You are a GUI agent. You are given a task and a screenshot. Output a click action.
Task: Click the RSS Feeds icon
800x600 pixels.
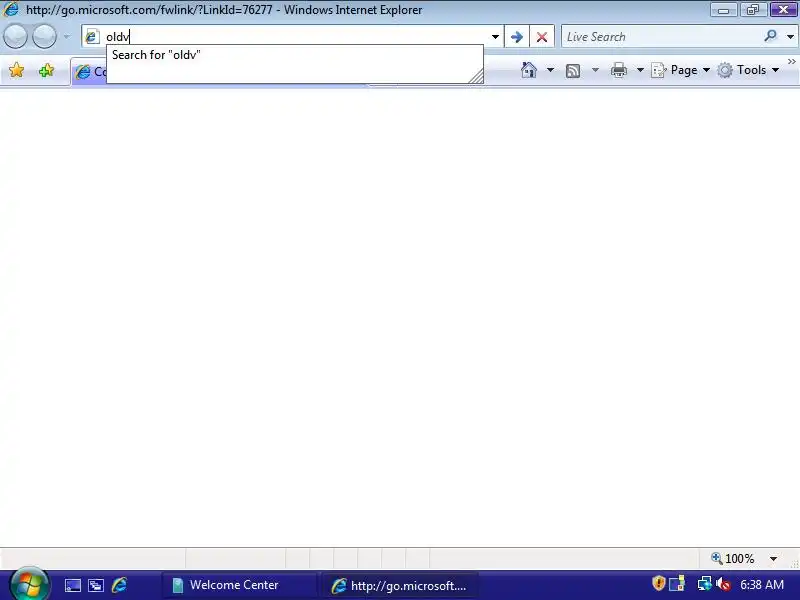[572, 70]
